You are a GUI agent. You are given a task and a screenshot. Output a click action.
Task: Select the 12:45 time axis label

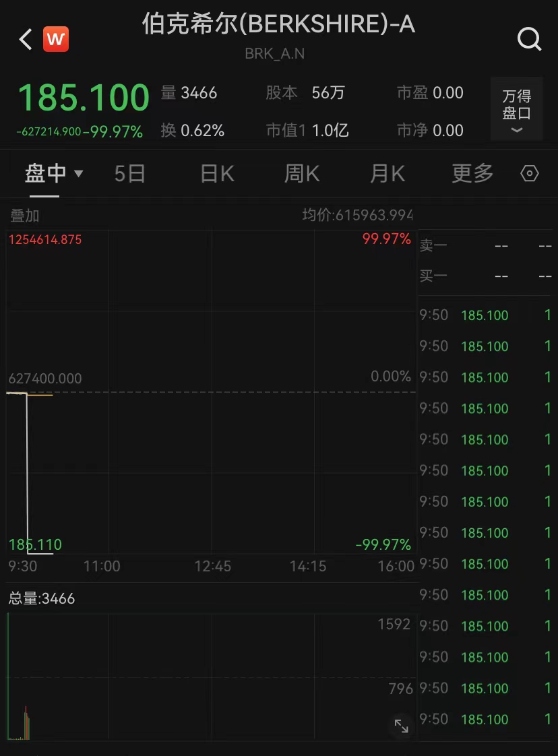[x=213, y=566]
